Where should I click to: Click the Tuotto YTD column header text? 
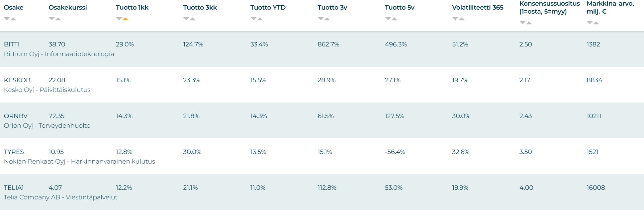coord(268,7)
